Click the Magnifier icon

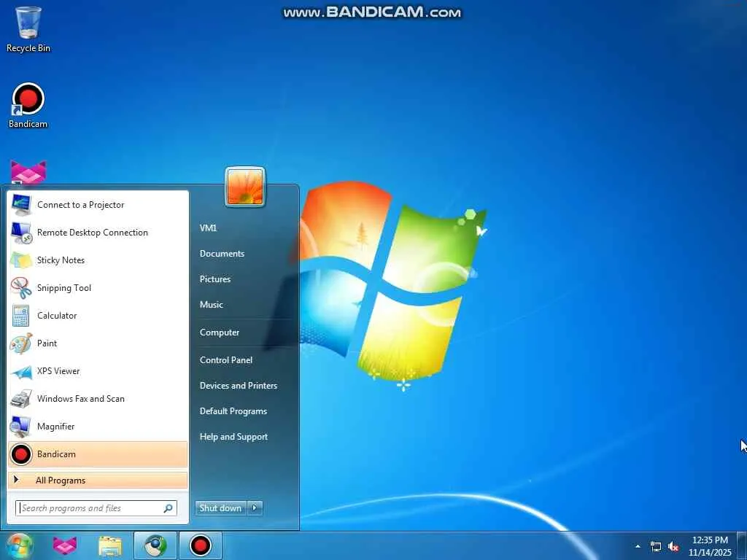[x=21, y=426]
